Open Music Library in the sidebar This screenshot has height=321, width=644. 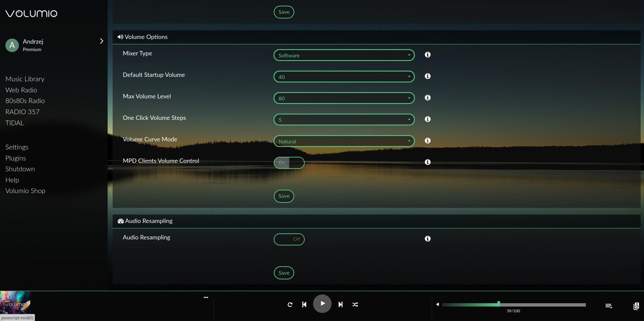coord(25,79)
